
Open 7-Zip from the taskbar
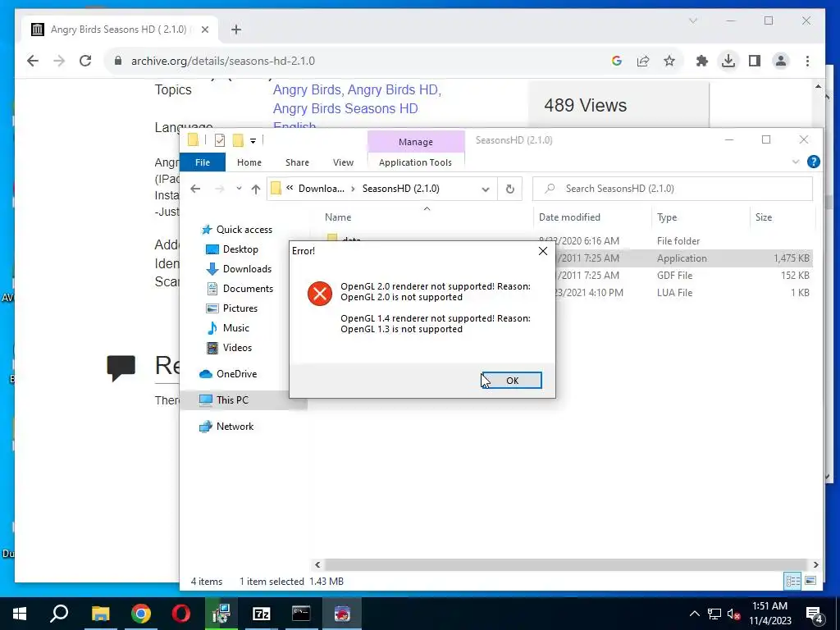pos(261,614)
